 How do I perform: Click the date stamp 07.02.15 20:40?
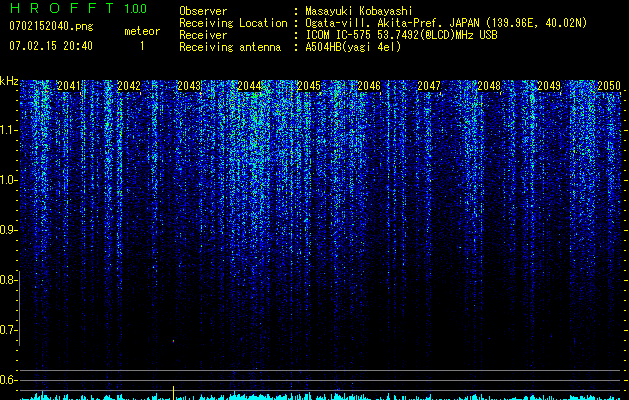click(51, 46)
